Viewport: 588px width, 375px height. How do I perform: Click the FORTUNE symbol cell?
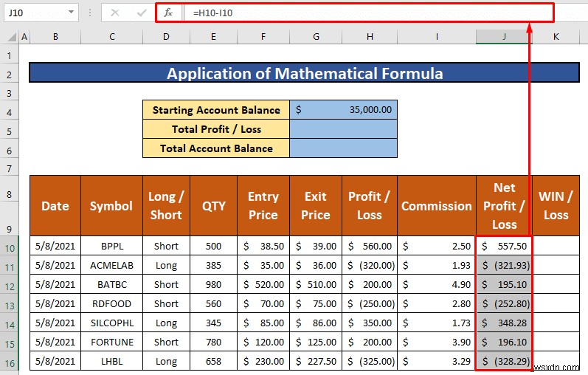[x=111, y=342]
